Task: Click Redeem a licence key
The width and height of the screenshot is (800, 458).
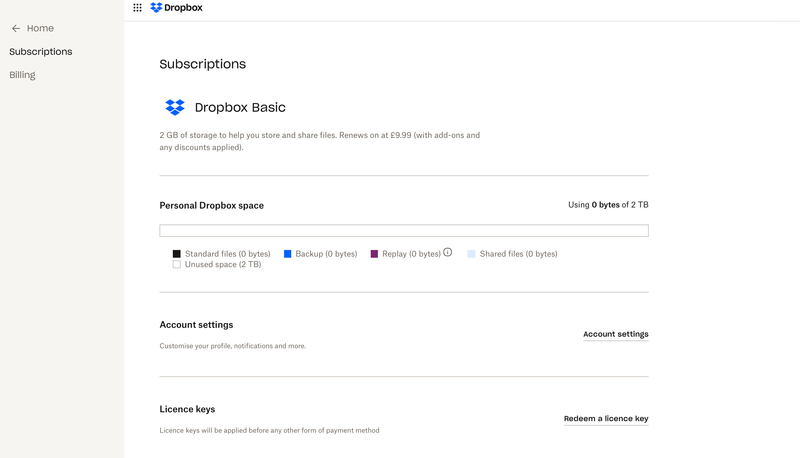Action: [x=606, y=419]
